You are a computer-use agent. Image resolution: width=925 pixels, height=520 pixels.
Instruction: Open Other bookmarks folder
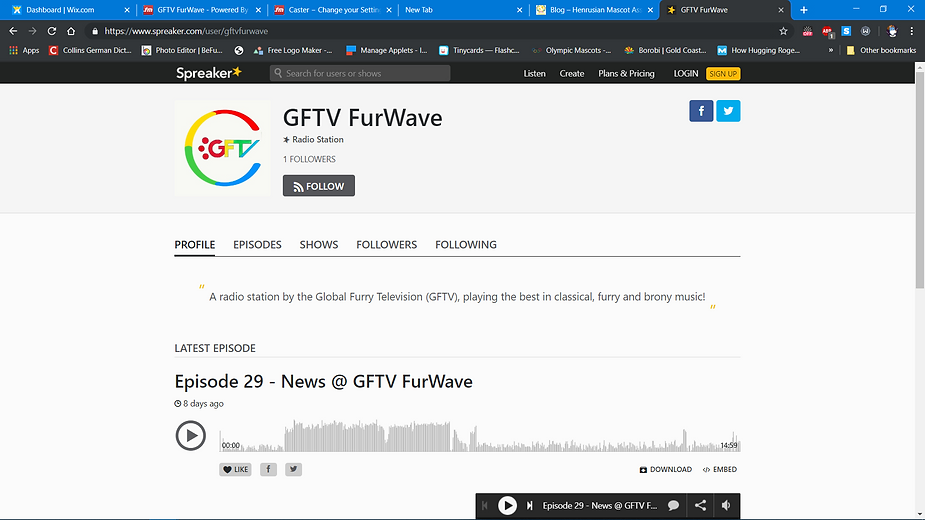click(x=881, y=50)
